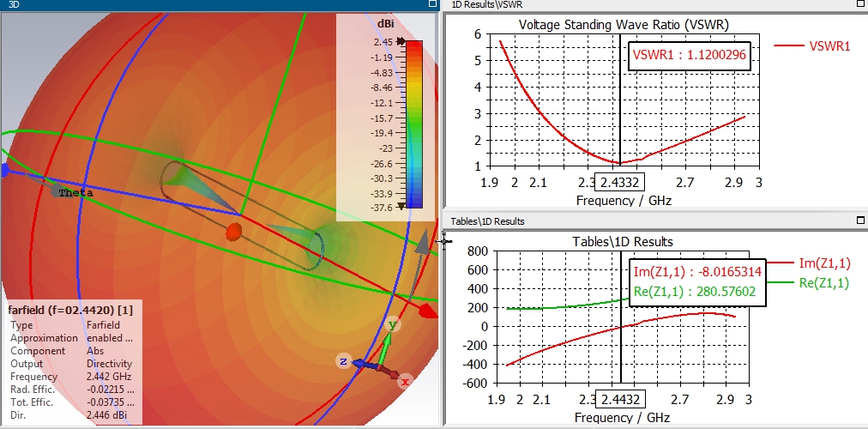This screenshot has width=868, height=429.
Task: Click the Approximation enabled info row
Action: click(72, 338)
